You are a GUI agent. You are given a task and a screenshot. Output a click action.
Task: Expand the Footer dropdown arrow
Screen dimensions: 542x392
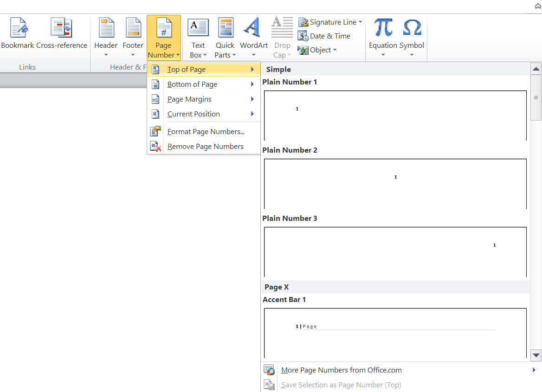pos(133,55)
